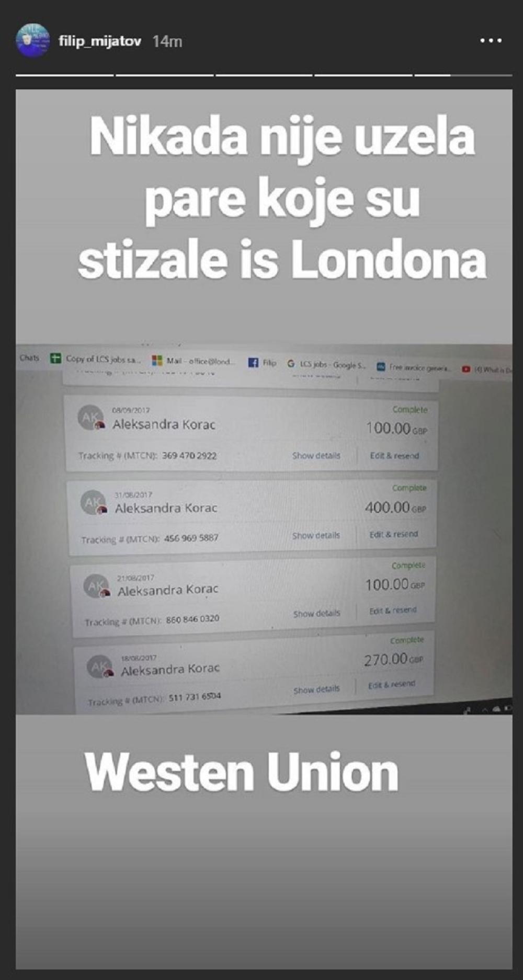Show details for the 270.00 GBP transfer
Image resolution: width=523 pixels, height=980 pixels.
316,690
